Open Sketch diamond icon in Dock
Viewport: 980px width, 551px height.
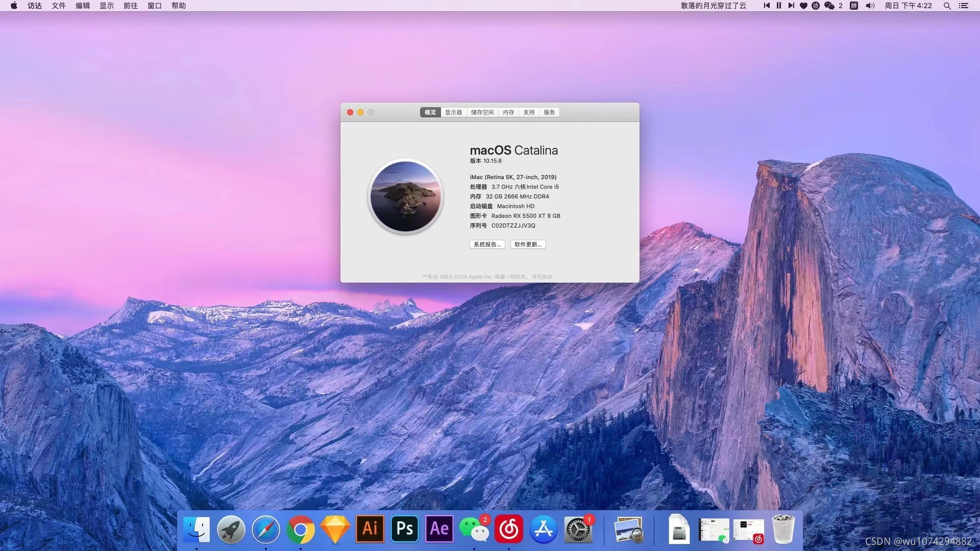[335, 529]
